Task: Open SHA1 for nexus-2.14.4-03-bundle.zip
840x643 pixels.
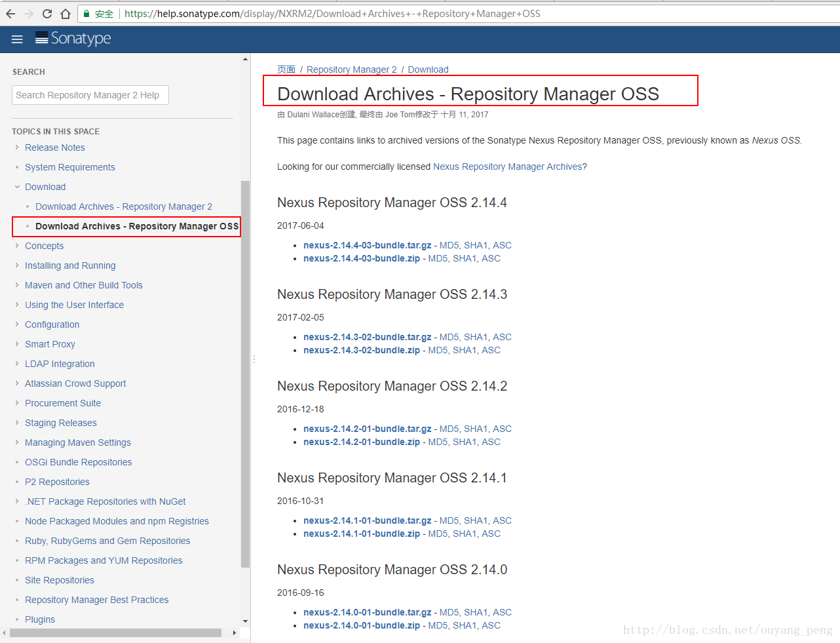Action: 465,258
